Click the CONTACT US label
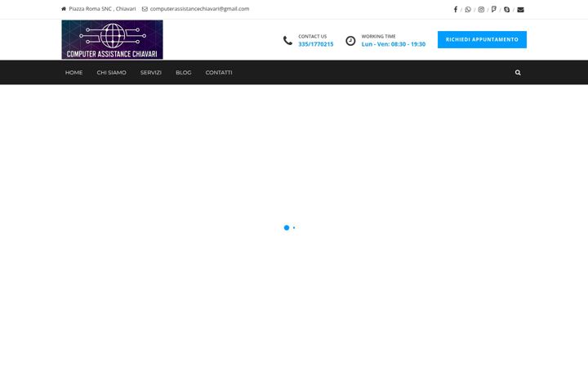This screenshot has width=588, height=368. click(312, 37)
